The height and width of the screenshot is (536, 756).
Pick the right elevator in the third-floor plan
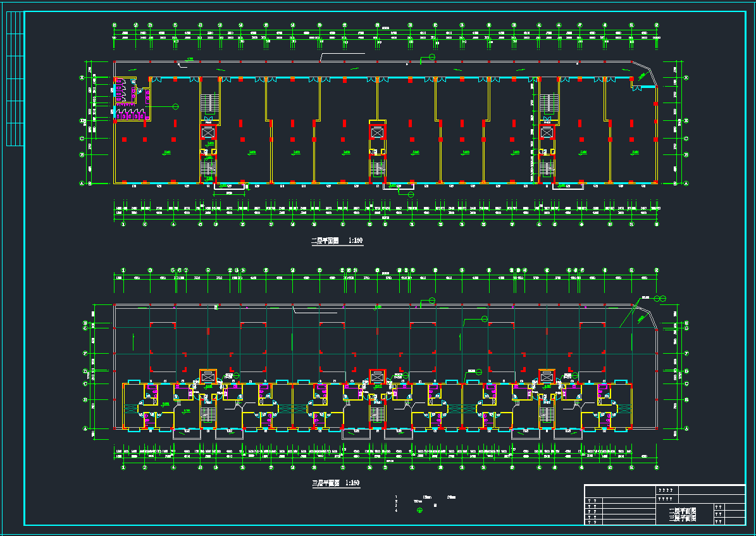pyautogui.click(x=547, y=377)
